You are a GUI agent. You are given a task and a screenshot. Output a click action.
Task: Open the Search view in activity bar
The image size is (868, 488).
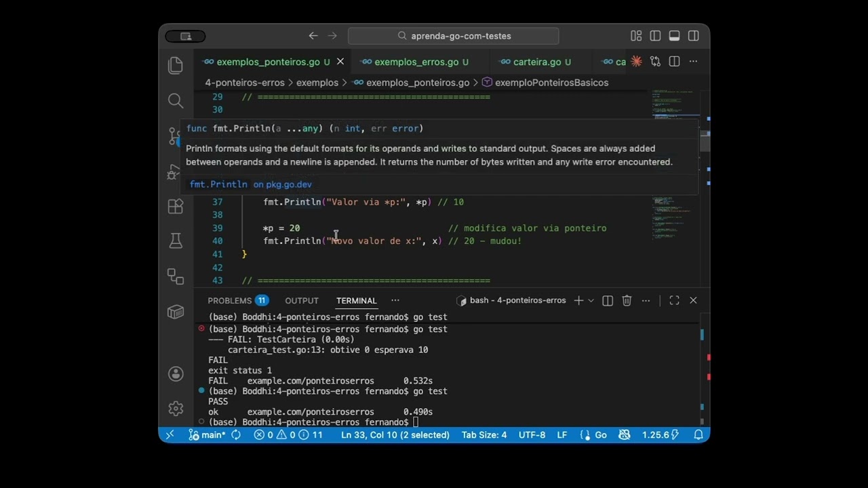[176, 101]
